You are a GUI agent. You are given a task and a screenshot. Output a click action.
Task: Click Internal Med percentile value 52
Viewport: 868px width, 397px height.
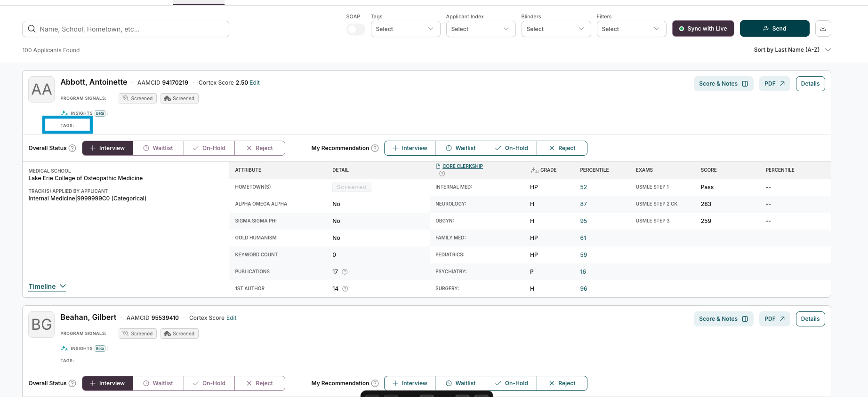pyautogui.click(x=584, y=187)
